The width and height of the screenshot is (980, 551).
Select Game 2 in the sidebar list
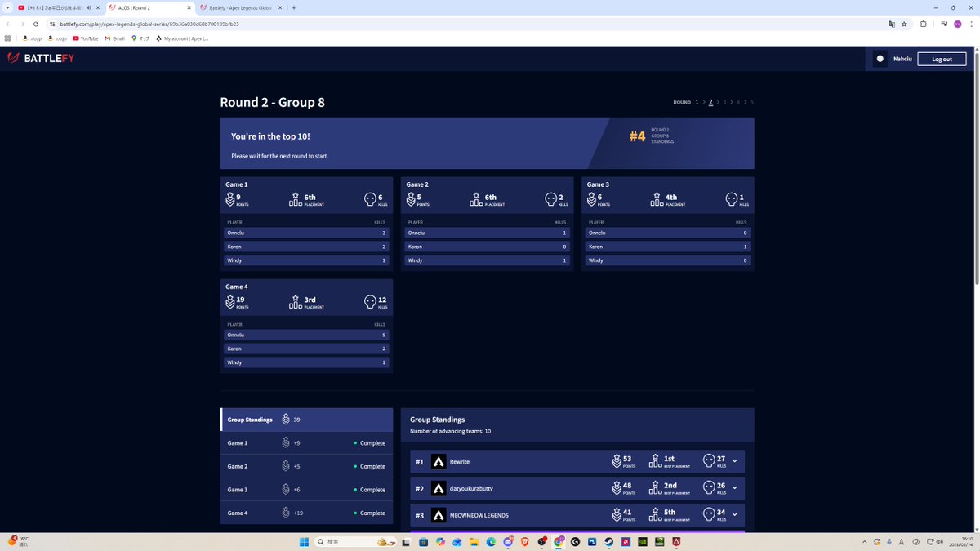[x=306, y=466]
